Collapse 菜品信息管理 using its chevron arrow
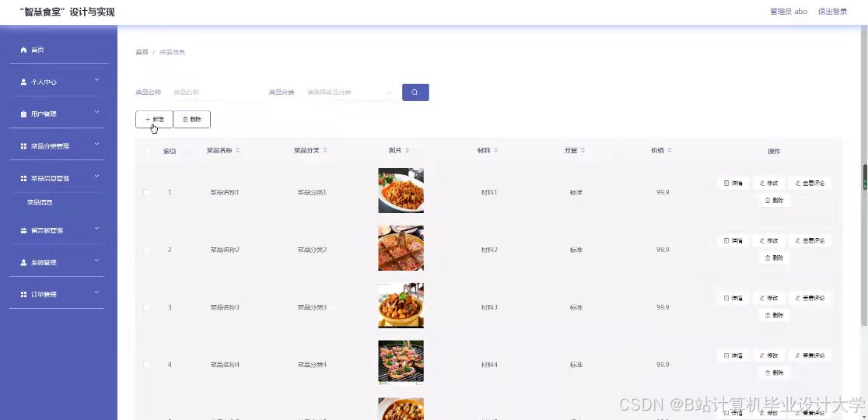868x420 pixels. coord(97,177)
